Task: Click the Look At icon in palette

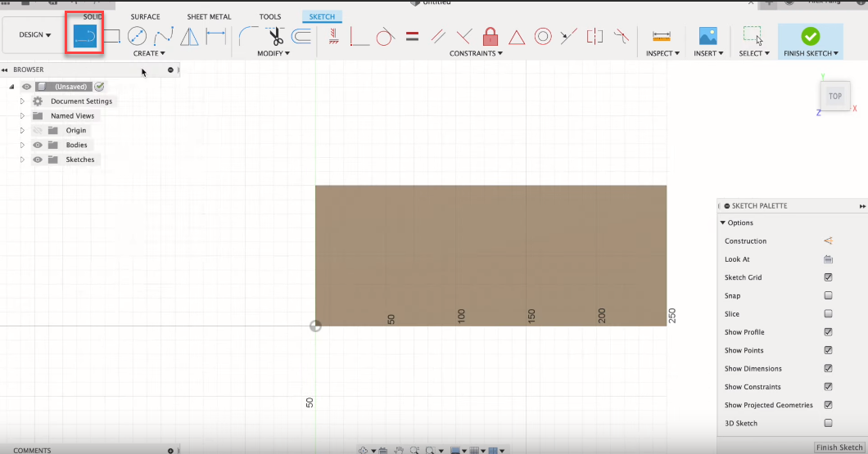Action: click(828, 259)
